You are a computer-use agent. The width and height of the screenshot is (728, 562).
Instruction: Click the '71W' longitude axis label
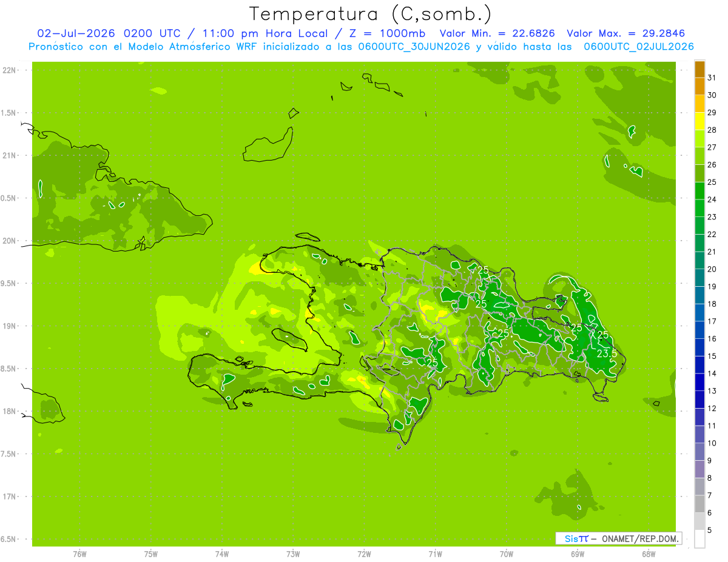435,554
